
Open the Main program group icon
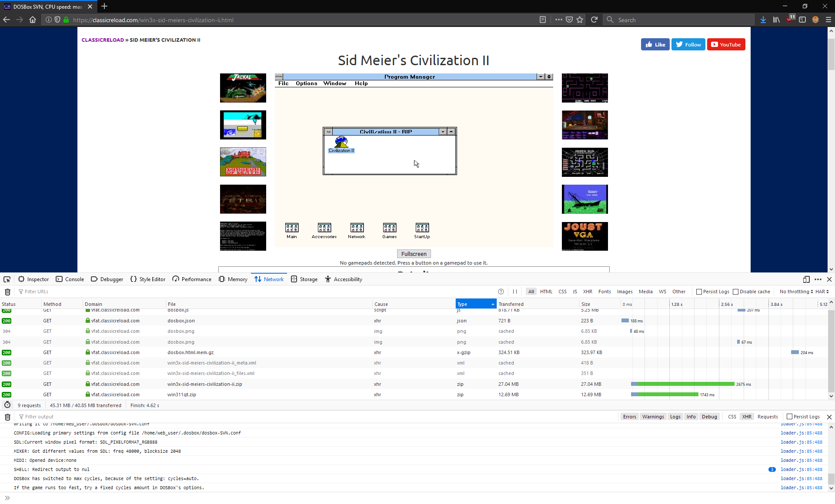coord(292,231)
